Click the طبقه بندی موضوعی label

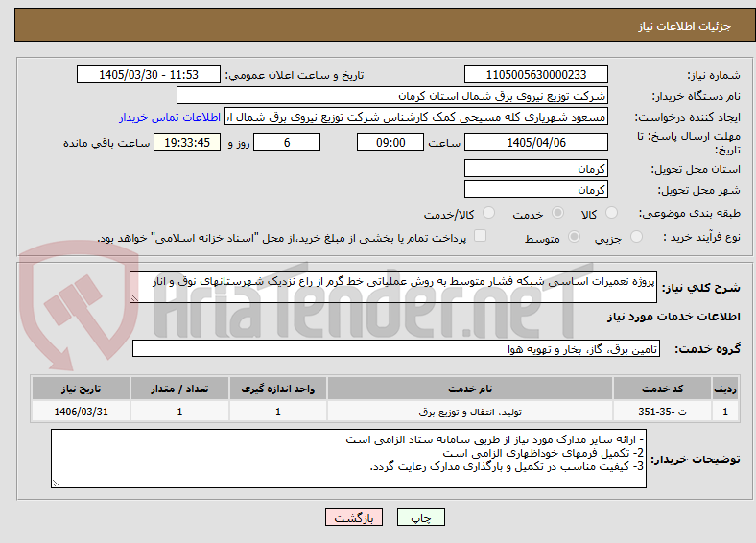(x=690, y=213)
